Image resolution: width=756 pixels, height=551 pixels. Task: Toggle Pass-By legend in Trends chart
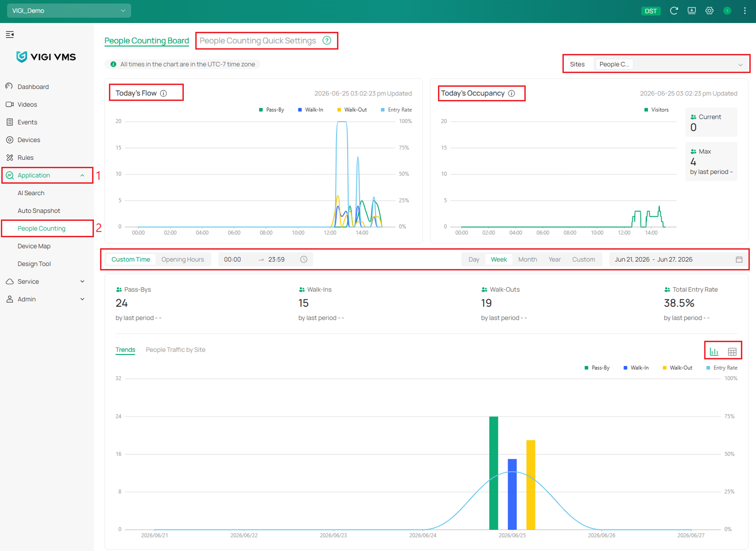(597, 367)
